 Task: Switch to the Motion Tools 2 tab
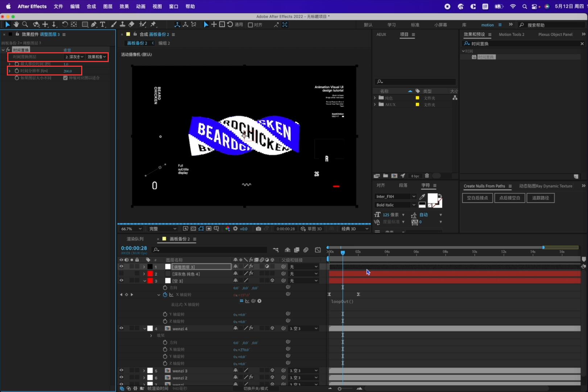(512, 34)
